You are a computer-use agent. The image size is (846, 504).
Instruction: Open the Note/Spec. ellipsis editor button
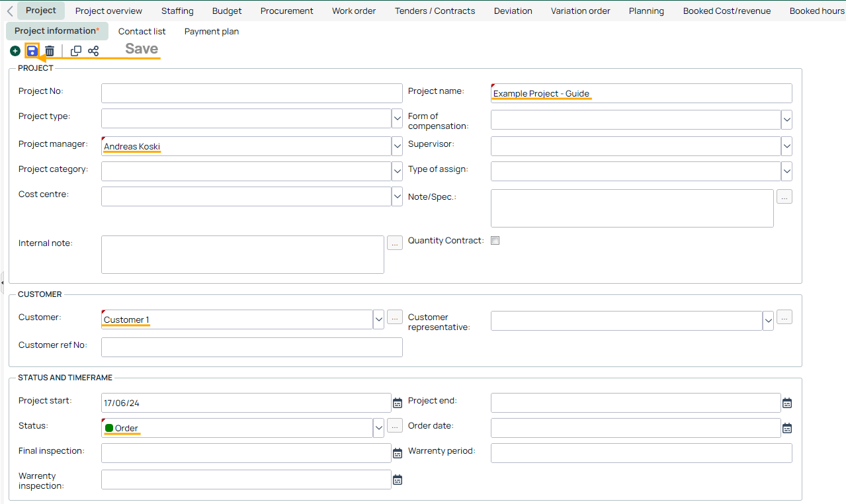click(x=784, y=196)
